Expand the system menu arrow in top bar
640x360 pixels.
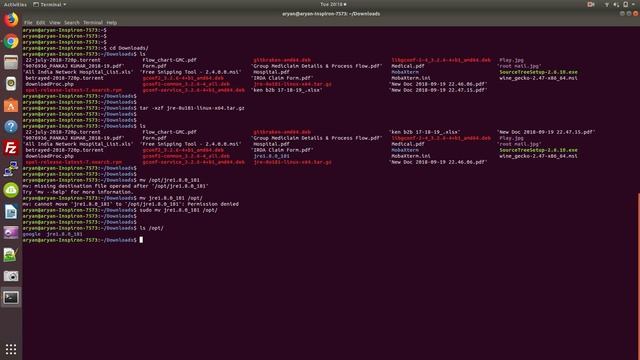[634, 4]
